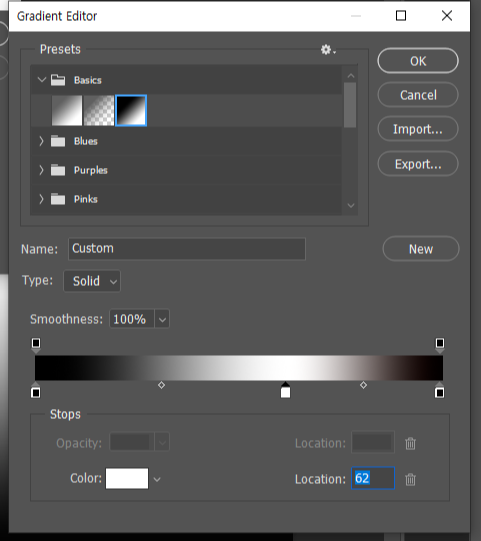Maximize the Gradient Editor window
The width and height of the screenshot is (481, 541).
pos(401,16)
